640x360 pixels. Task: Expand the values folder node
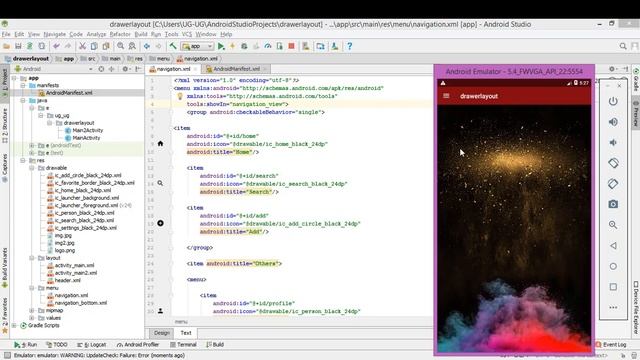32,318
